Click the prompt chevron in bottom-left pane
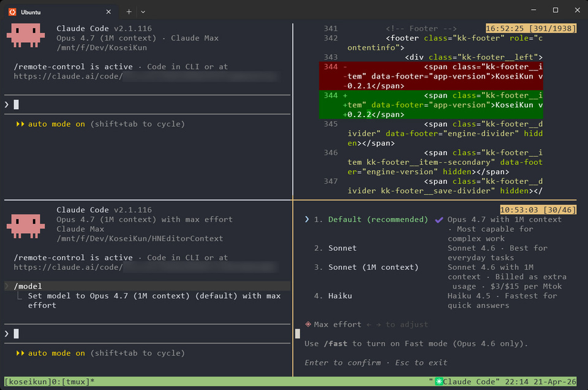The image size is (588, 390). coord(7,334)
